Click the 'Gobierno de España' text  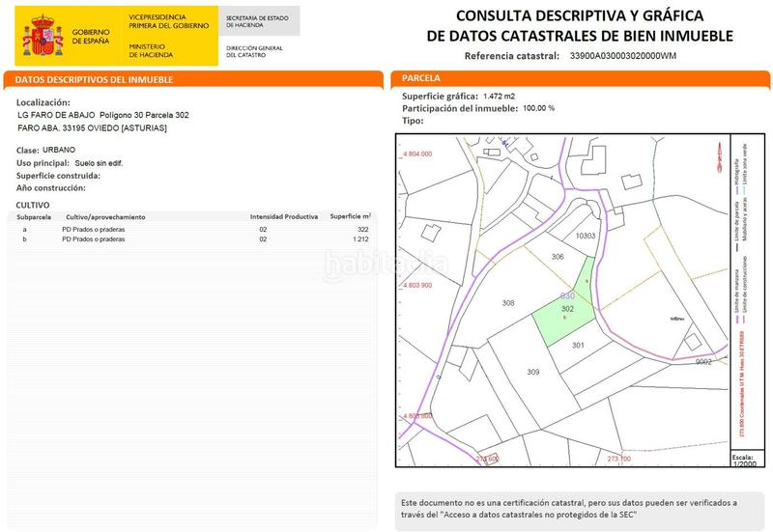click(x=92, y=36)
